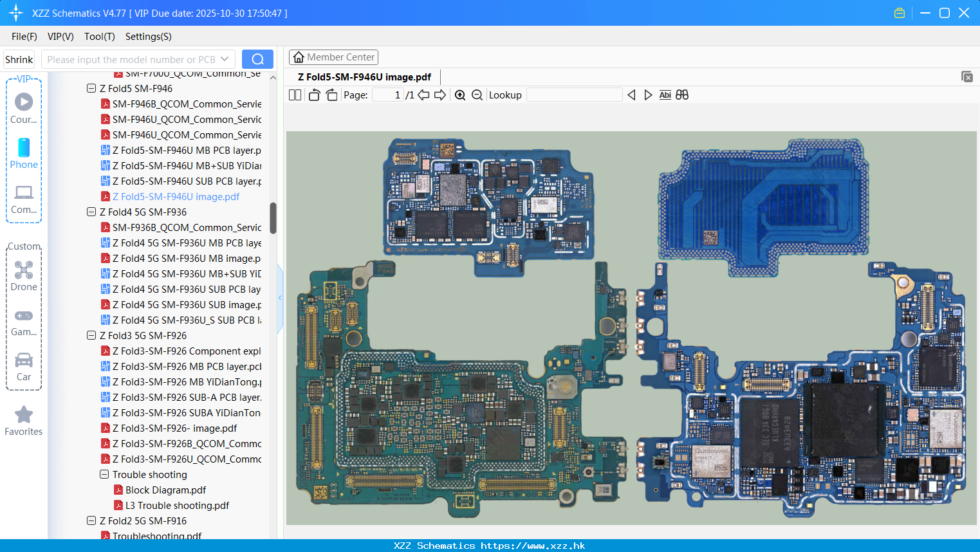Screen dimensions: 980x552
Task: Open the Drone category
Action: [x=24, y=276]
